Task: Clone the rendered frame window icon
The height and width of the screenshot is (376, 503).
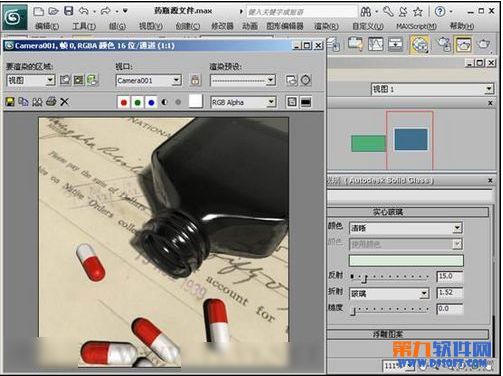Action: 37,102
